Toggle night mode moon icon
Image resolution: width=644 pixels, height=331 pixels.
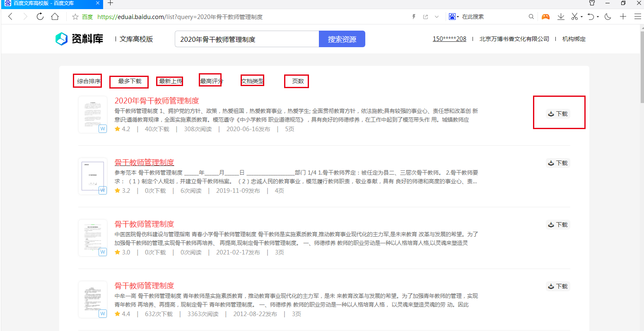pos(608,17)
